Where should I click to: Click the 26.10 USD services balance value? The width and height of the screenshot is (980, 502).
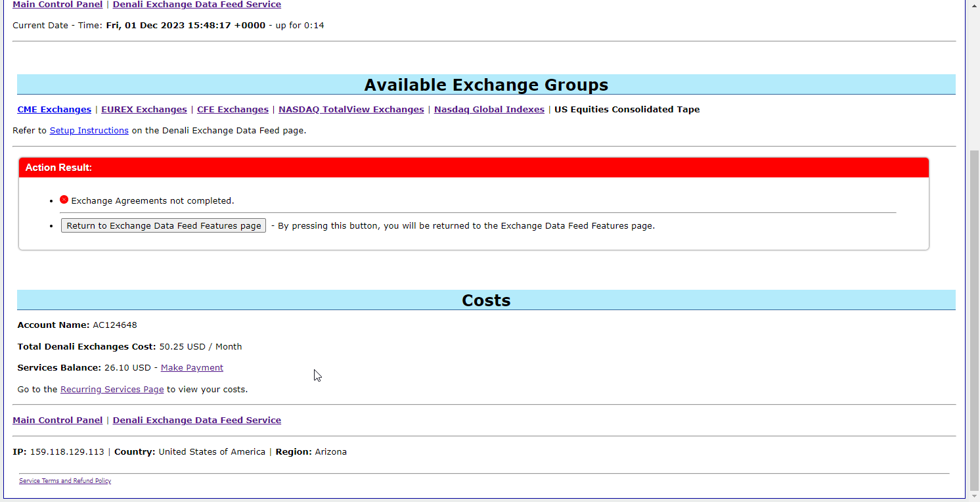(x=127, y=368)
